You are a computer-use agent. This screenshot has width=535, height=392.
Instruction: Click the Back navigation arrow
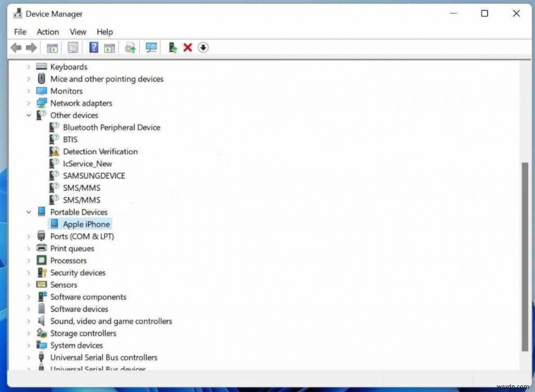[16, 47]
